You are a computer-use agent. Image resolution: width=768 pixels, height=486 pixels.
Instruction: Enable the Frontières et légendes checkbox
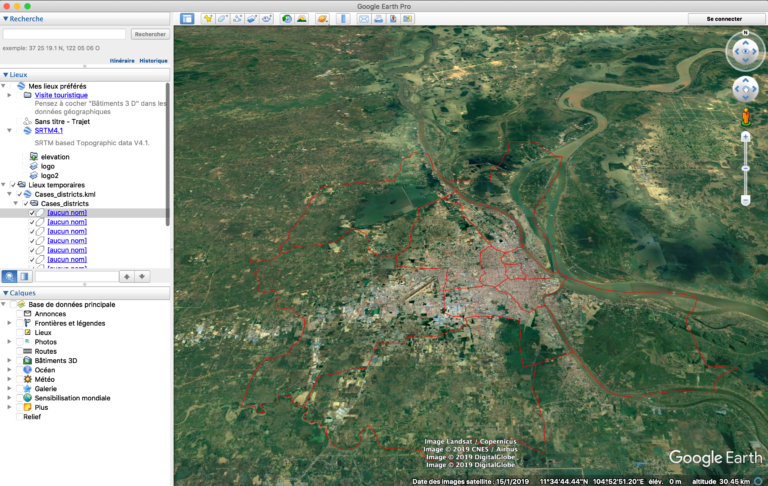pyautogui.click(x=20, y=323)
